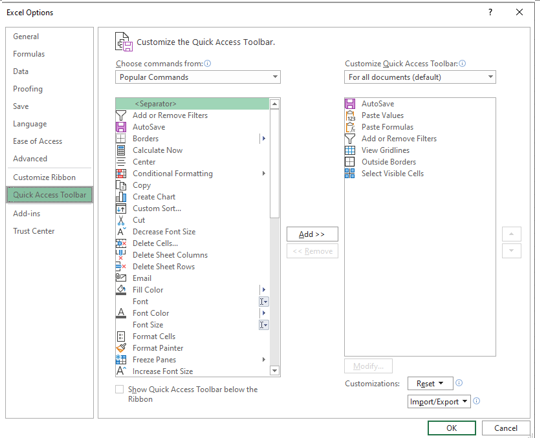The width and height of the screenshot is (540, 446).
Task: Click the help question mark button
Action: [490, 12]
